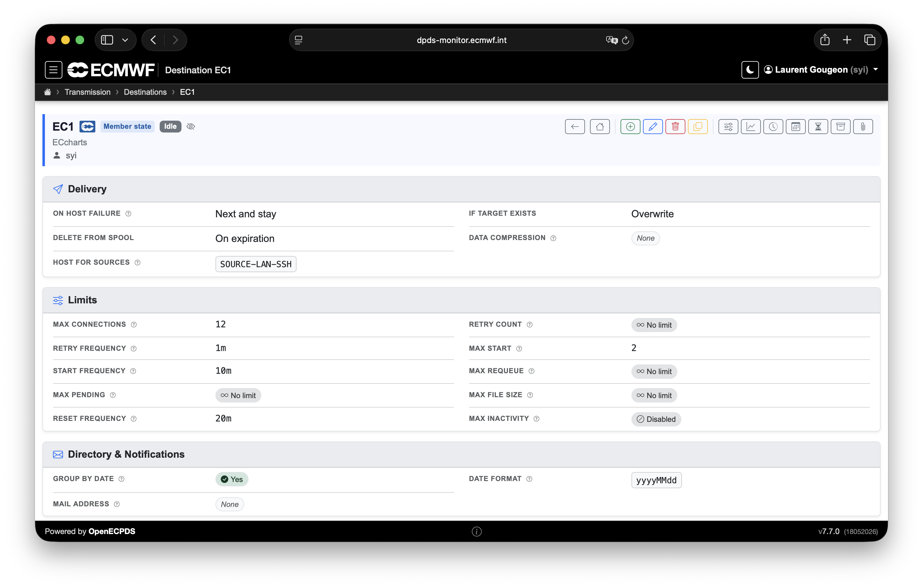Click the Yes group by date badge
Image resolution: width=923 pixels, height=588 pixels.
click(x=232, y=480)
